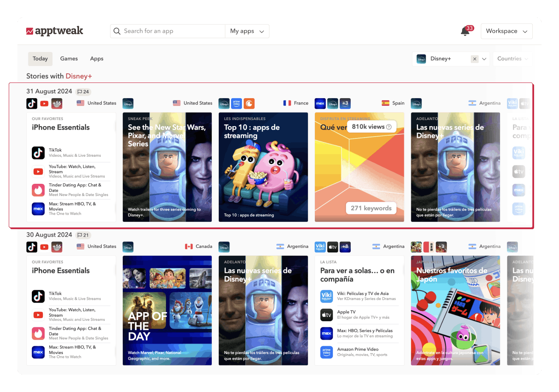Click the search for an app field
The image size is (559, 392).
point(167,31)
